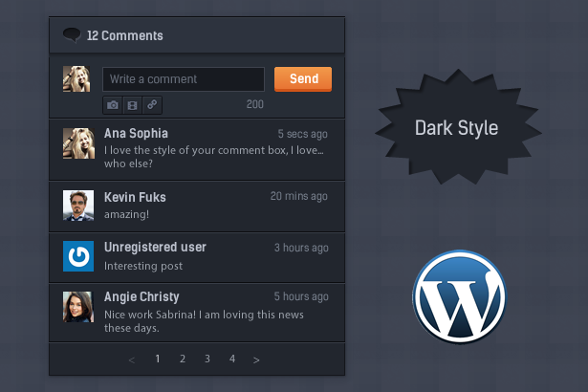The height and width of the screenshot is (392, 588).
Task: Open comments page 2
Action: point(183,359)
